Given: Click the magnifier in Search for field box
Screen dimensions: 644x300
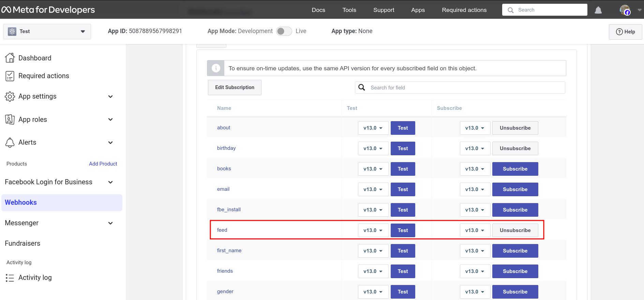Looking at the screenshot, I should click(362, 87).
